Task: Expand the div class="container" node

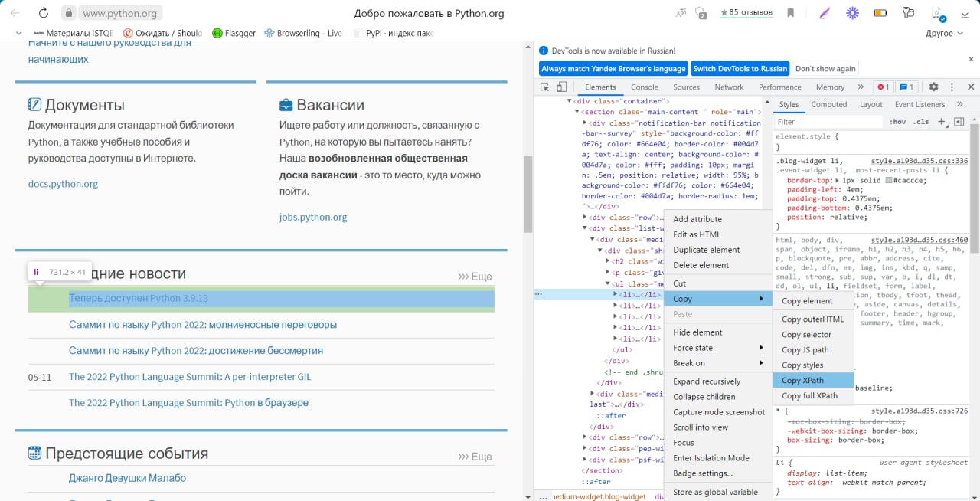Action: click(570, 101)
